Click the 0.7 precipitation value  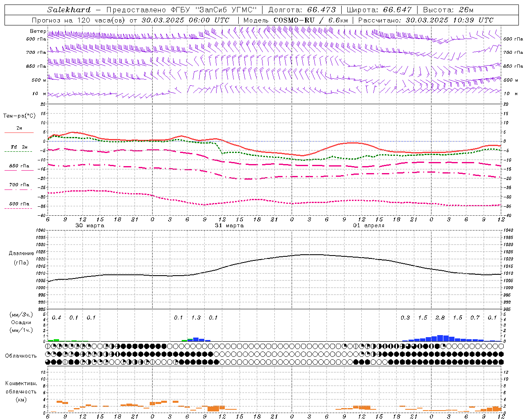[x=475, y=318]
